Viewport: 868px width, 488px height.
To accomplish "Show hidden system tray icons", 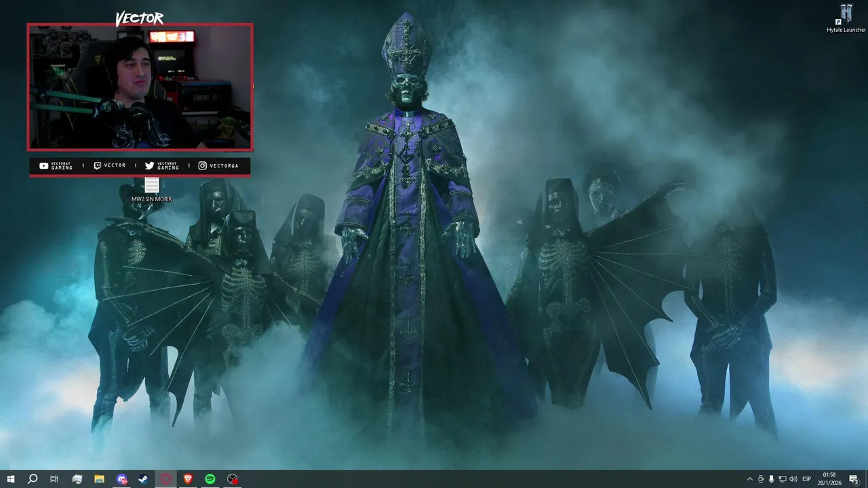I will (x=749, y=479).
